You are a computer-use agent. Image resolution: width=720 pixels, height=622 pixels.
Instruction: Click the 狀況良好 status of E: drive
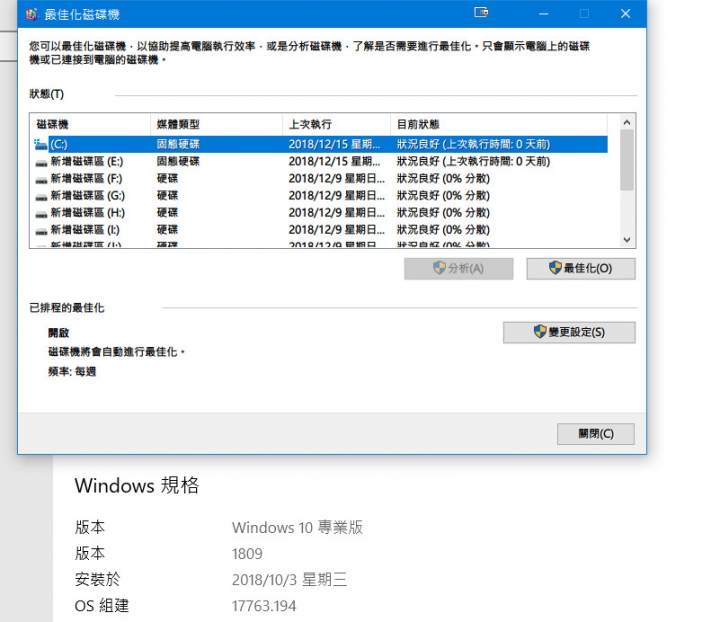pyautogui.click(x=473, y=161)
